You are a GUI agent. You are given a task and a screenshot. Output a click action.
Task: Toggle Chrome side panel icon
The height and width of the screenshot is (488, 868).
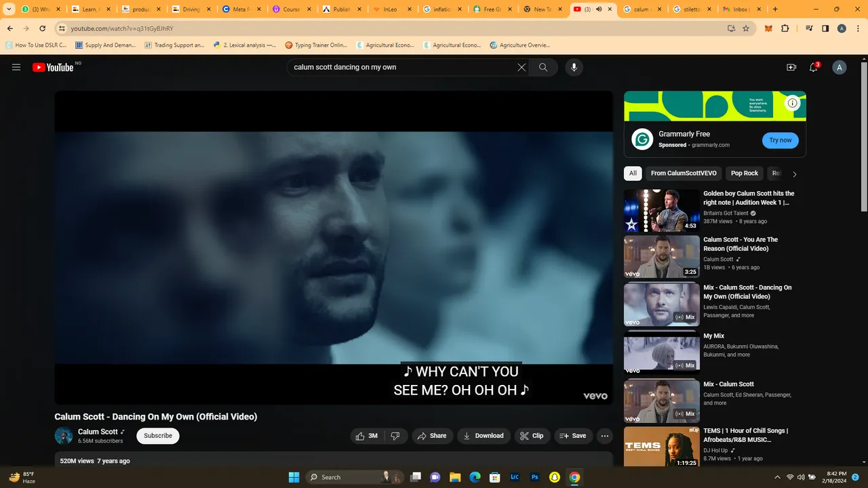[825, 28]
